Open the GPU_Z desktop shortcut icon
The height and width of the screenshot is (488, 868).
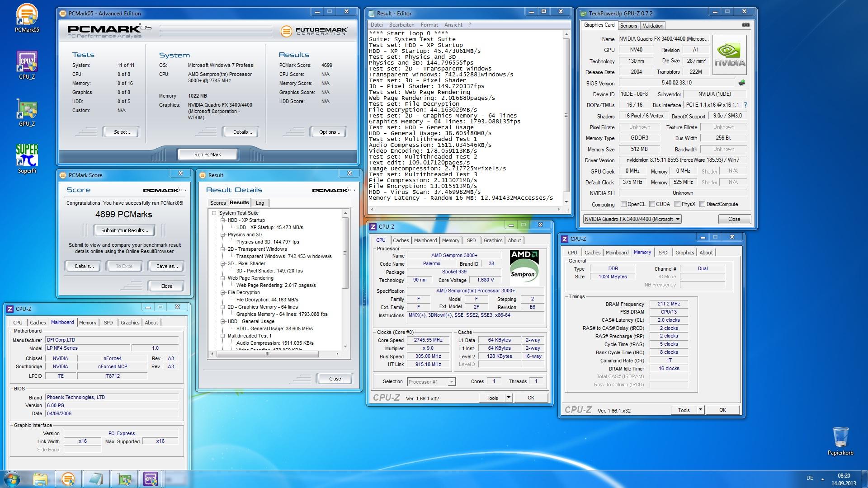[27, 112]
